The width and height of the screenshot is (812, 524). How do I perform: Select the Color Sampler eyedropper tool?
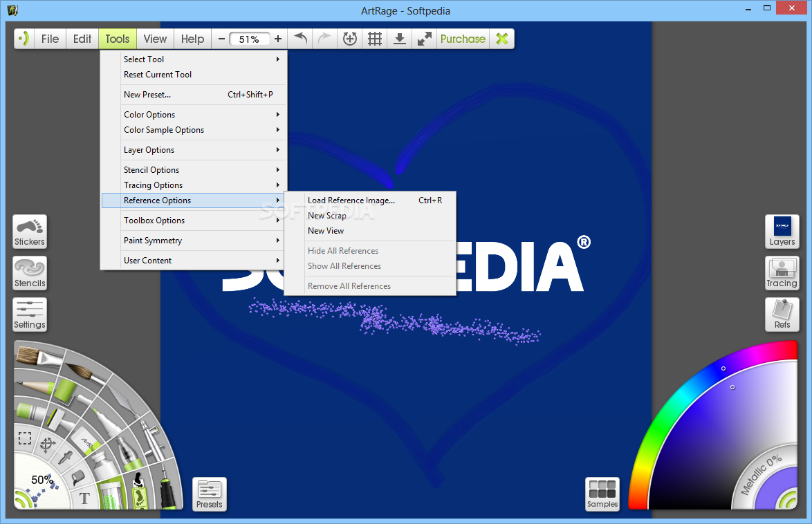tap(66, 458)
